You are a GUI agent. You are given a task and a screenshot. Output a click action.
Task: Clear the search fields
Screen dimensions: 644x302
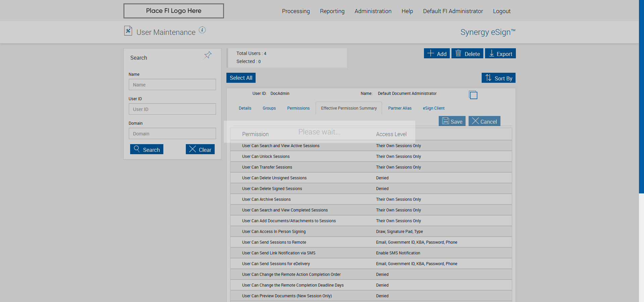[200, 149]
